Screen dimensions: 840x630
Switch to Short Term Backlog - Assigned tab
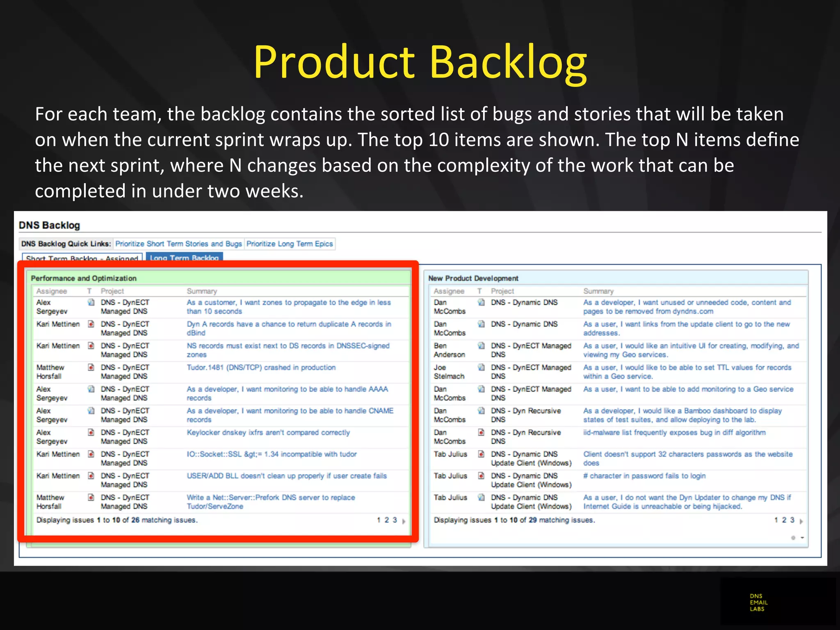tap(82, 258)
